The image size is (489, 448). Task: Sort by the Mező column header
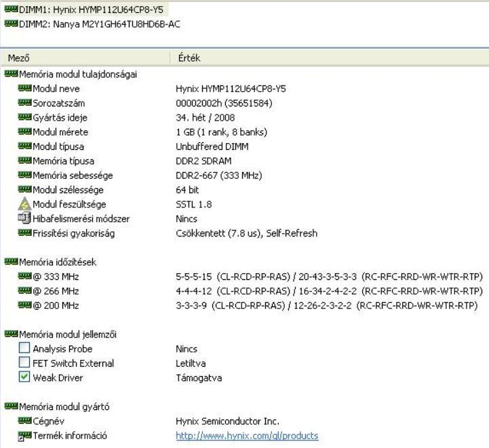(x=85, y=58)
